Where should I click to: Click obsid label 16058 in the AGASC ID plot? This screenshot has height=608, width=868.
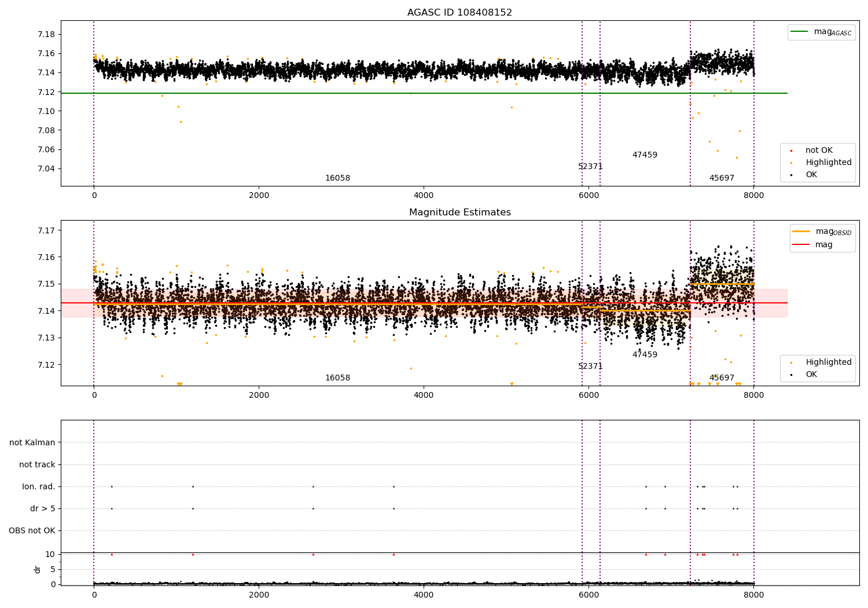337,178
